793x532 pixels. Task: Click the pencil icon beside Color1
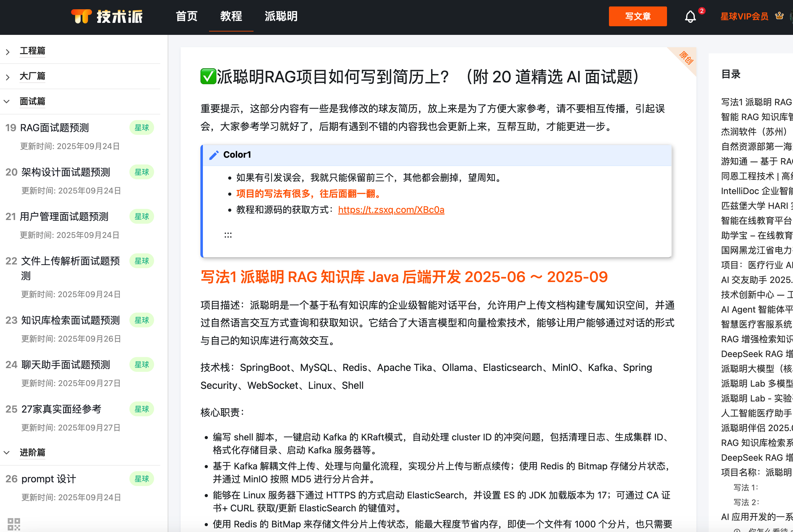coord(214,155)
